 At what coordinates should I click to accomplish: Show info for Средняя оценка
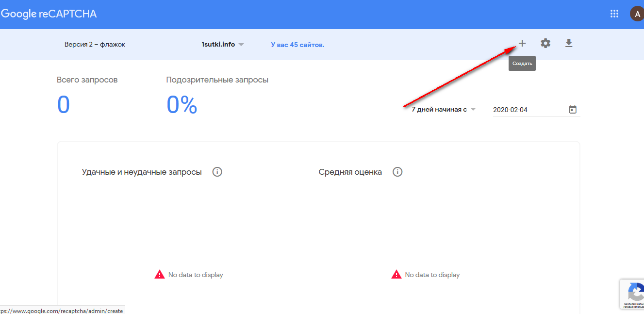tap(397, 172)
